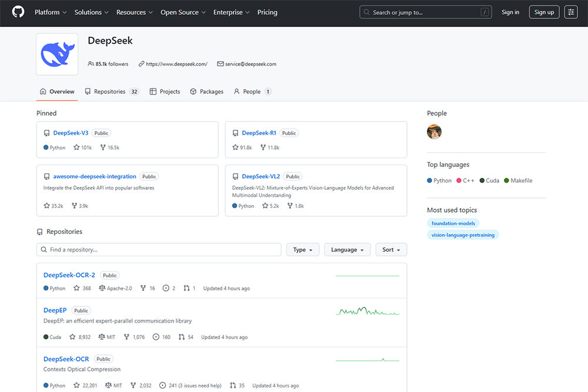The width and height of the screenshot is (588, 392).
Task: Expand the Platform navigation menu
Action: (x=51, y=12)
